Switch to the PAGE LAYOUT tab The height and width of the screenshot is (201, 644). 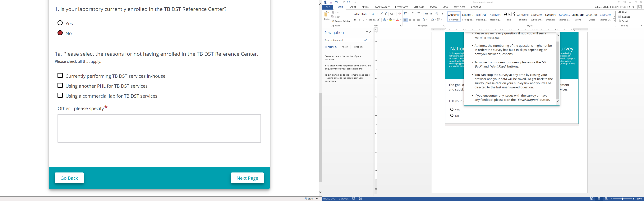[382, 7]
